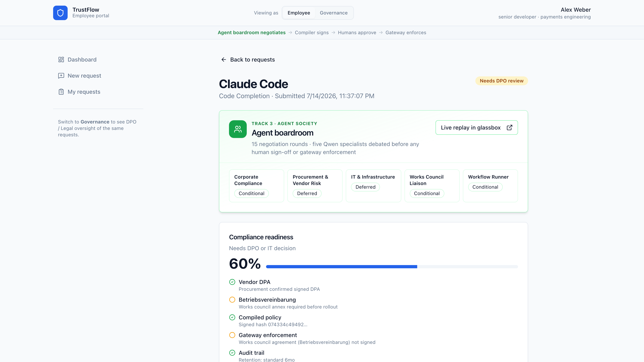Click the orange circle icon next to Betriebsvereinbarung
The width and height of the screenshot is (644, 362).
point(232,299)
